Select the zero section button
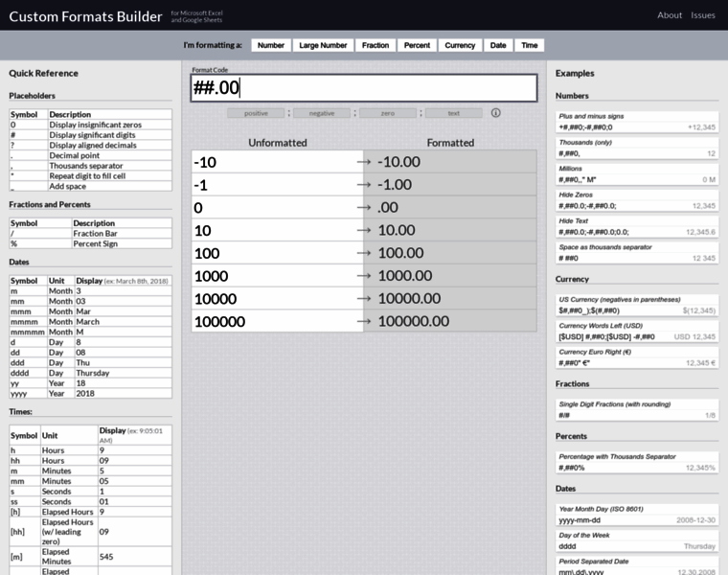Image resolution: width=728 pixels, height=575 pixels. tap(388, 113)
